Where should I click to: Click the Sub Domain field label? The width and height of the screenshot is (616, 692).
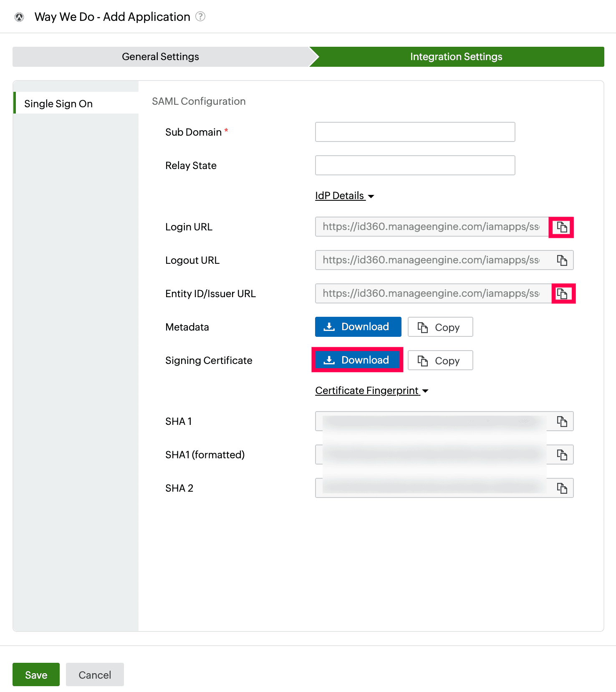[x=193, y=132]
